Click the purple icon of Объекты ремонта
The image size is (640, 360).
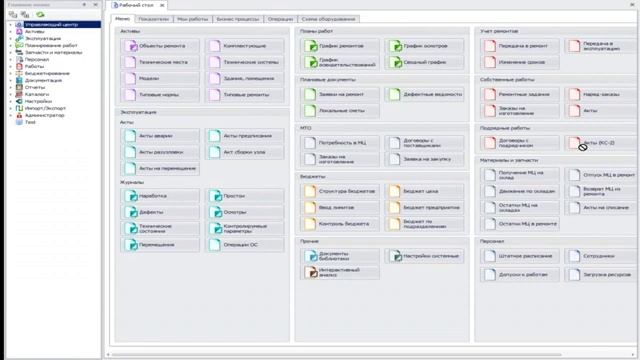tap(131, 46)
